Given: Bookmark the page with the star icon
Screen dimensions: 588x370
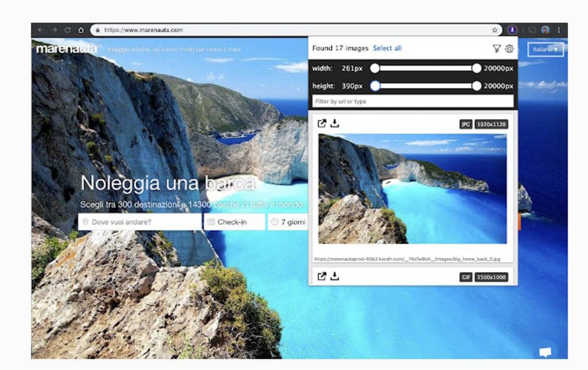Looking at the screenshot, I should click(494, 29).
